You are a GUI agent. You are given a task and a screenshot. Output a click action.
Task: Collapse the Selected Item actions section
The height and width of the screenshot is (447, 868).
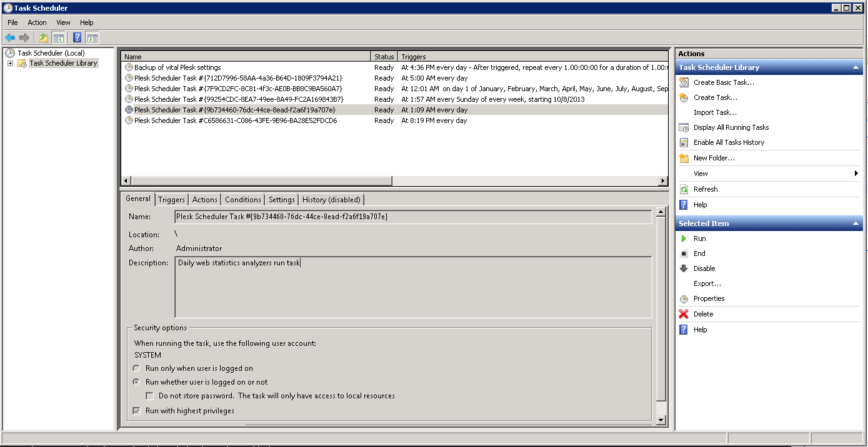[x=856, y=223]
